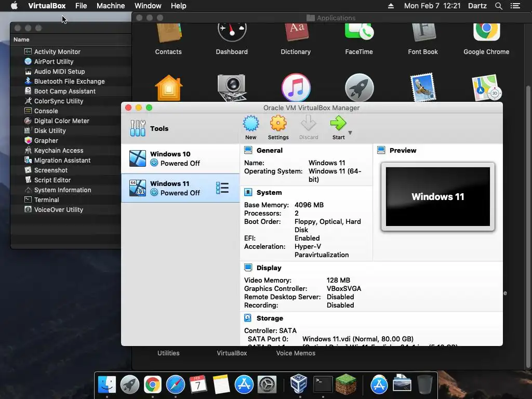This screenshot has height=399, width=532.
Task: Click iTunes music icon in Applications window
Action: (x=296, y=87)
